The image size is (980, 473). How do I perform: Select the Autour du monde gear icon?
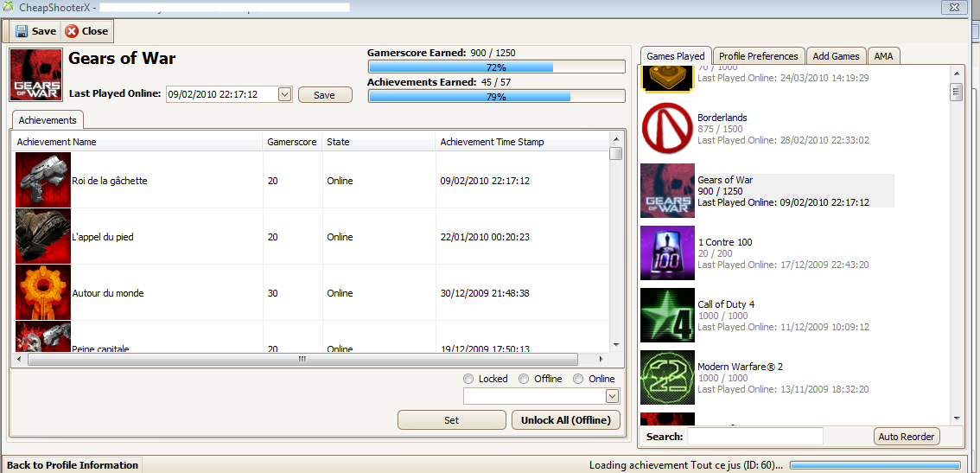[43, 293]
